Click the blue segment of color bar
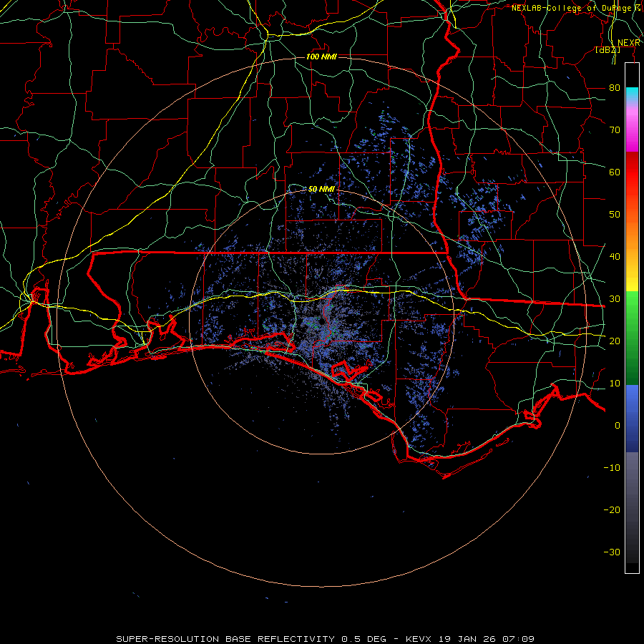 pyautogui.click(x=632, y=419)
